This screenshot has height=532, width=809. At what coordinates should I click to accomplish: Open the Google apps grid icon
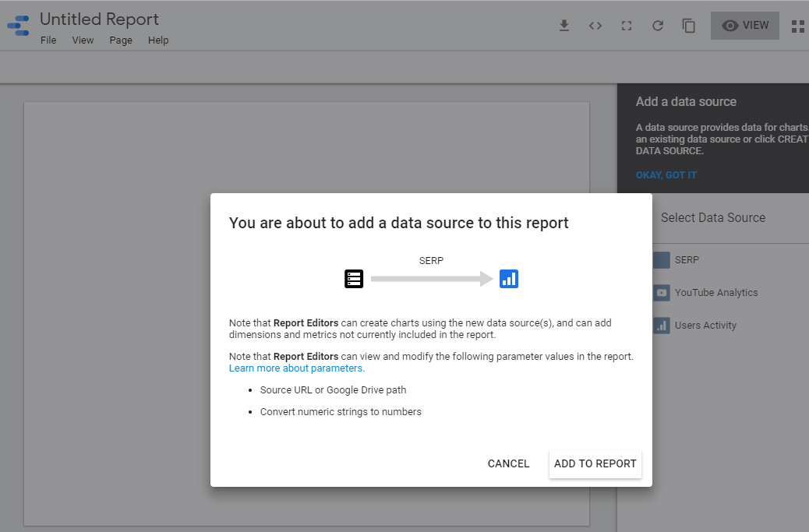pos(797,26)
